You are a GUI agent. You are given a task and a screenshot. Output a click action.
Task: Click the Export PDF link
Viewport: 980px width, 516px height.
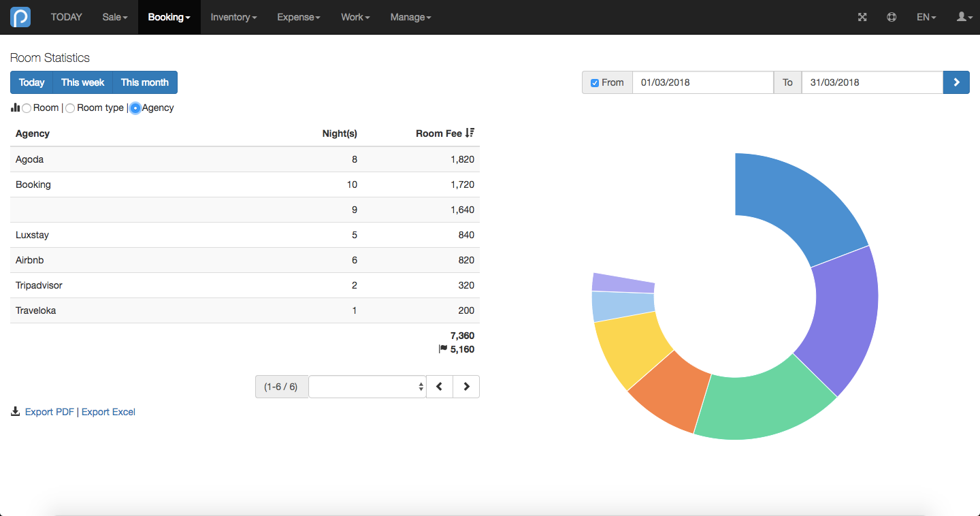point(50,412)
